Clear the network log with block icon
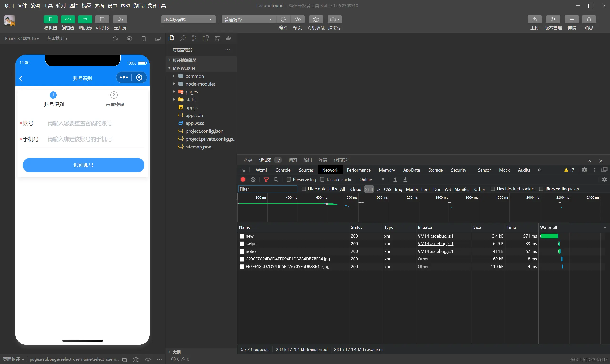Screen dimensions: 610x364 point(253,180)
